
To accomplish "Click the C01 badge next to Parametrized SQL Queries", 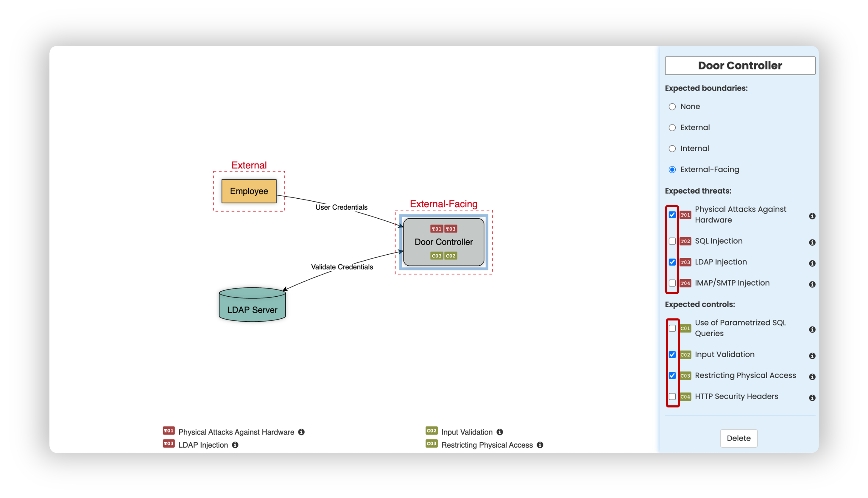I will (685, 328).
